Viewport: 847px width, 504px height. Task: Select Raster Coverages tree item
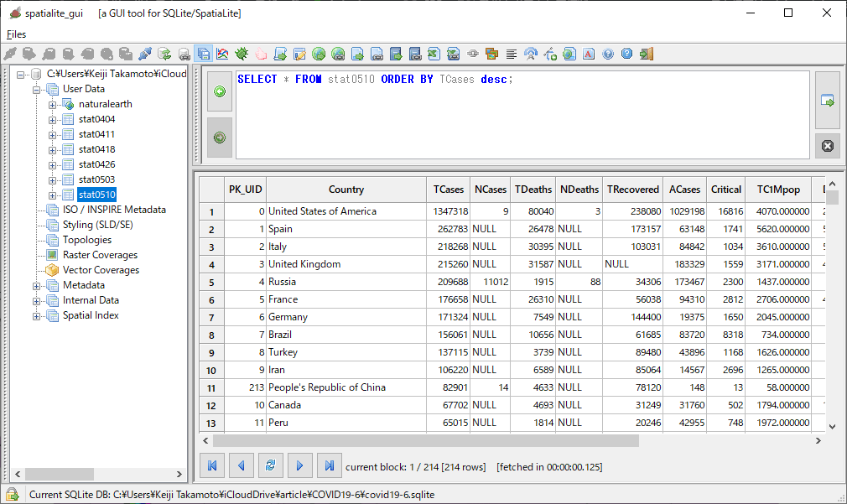click(100, 255)
